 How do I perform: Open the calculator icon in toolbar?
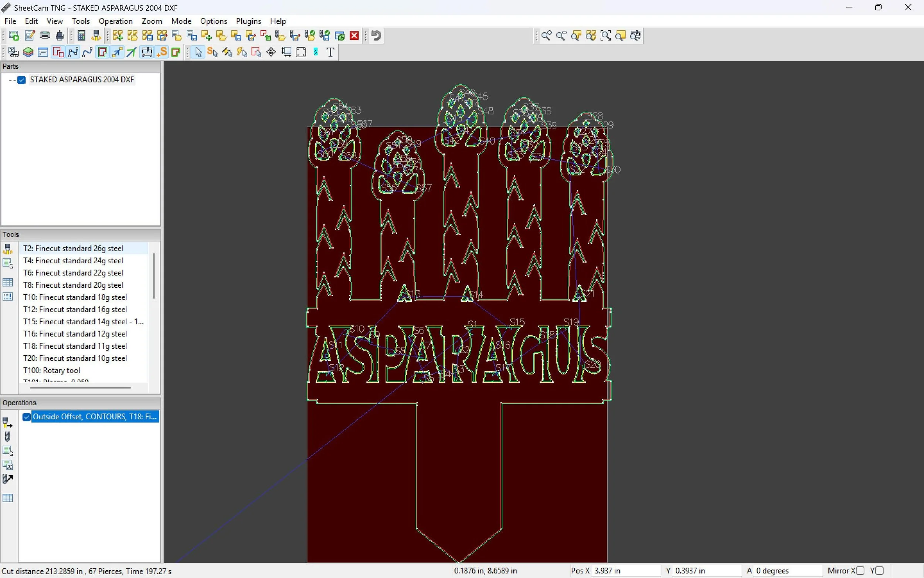point(81,36)
